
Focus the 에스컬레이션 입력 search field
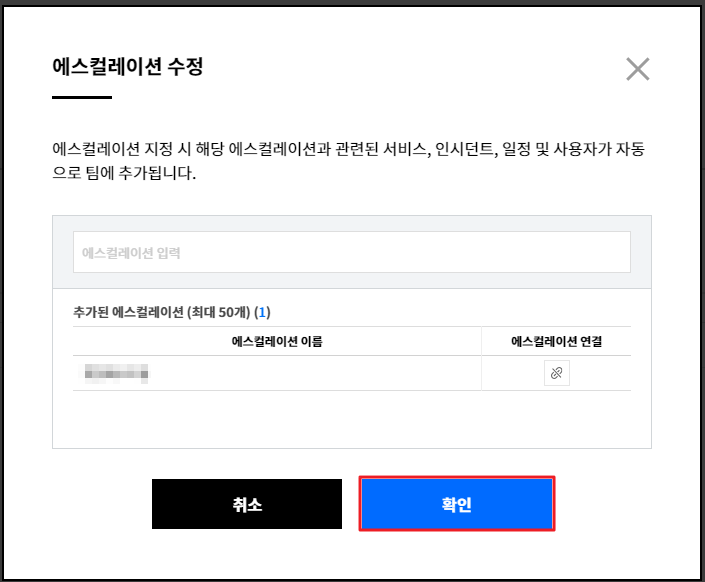(x=351, y=252)
